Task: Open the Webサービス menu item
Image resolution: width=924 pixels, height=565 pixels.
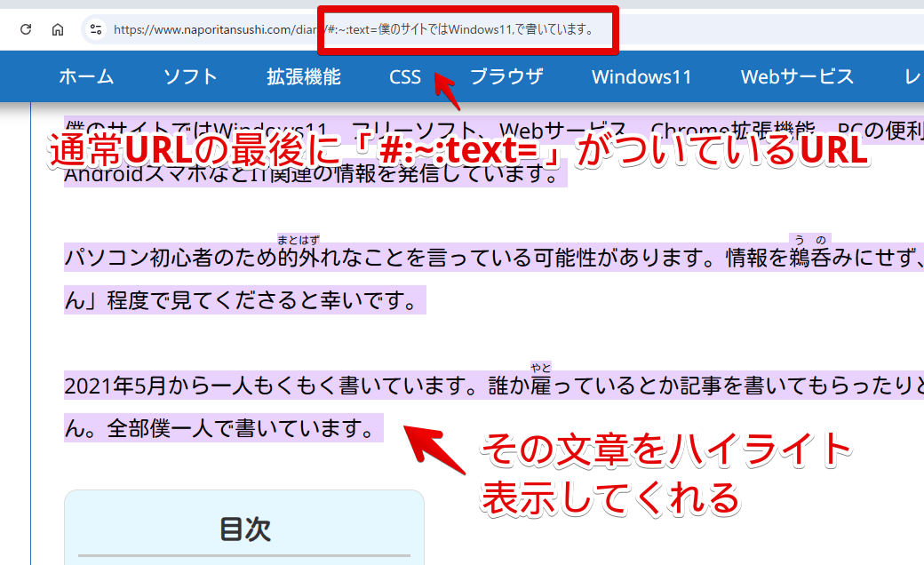Action: click(797, 76)
